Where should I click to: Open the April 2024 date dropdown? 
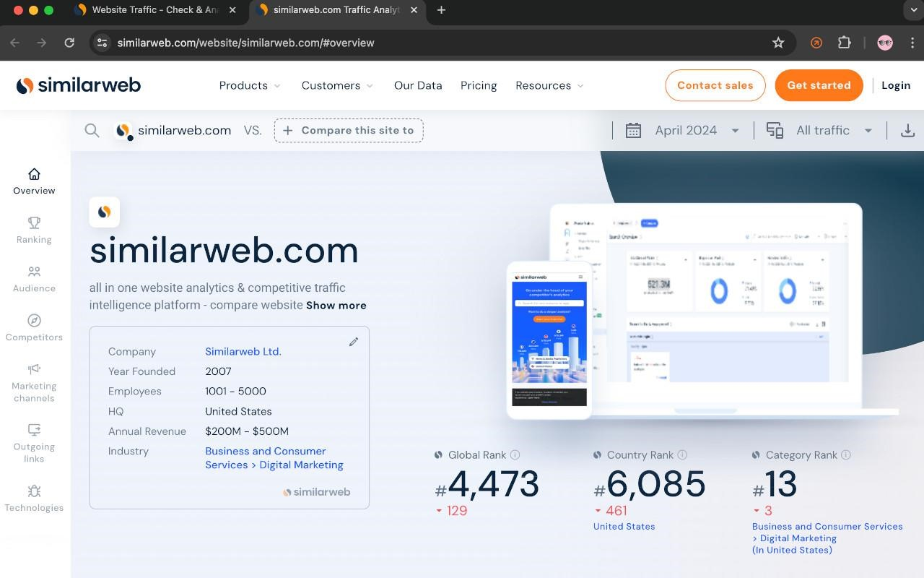[697, 131]
